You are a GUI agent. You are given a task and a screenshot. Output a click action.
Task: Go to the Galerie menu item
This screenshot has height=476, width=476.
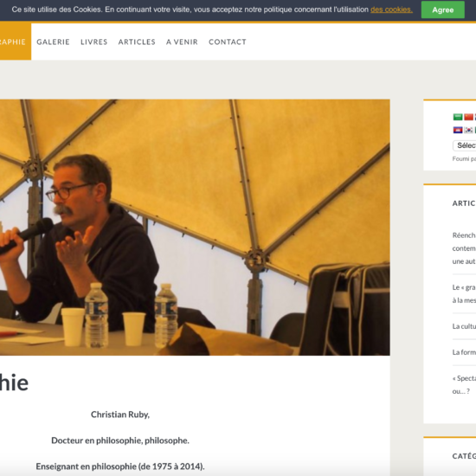(53, 42)
